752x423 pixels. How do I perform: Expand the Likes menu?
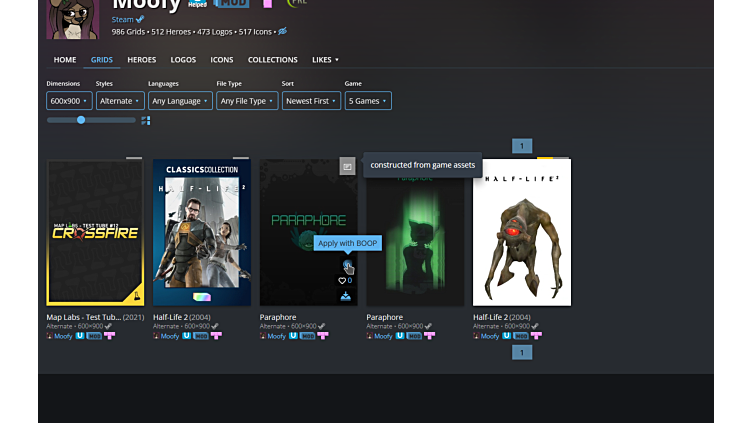(x=325, y=60)
